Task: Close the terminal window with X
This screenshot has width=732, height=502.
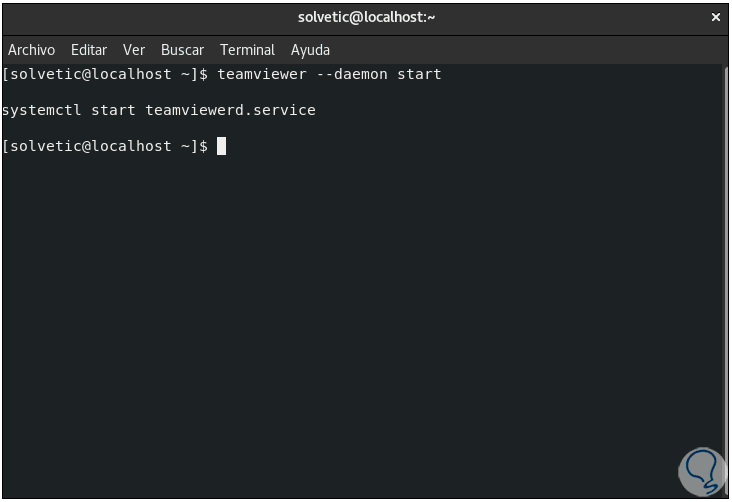Action: (x=716, y=17)
